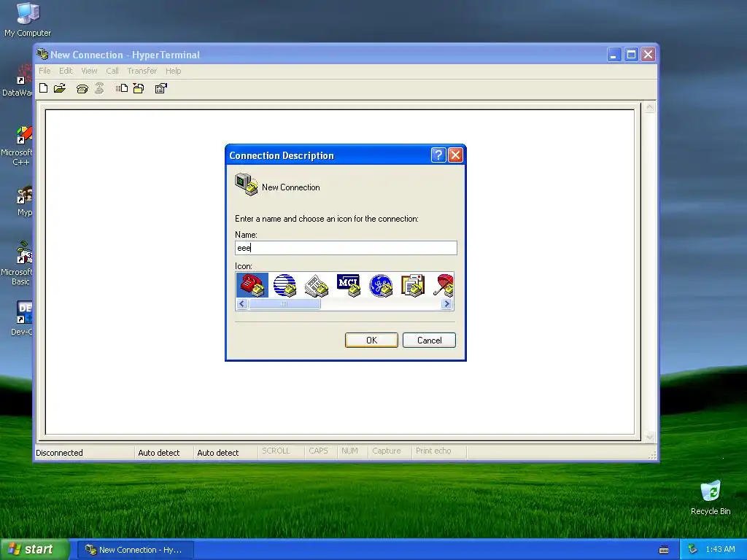This screenshot has height=560, width=747.
Task: Select the red umbrella connection icon
Action: pyautogui.click(x=444, y=285)
